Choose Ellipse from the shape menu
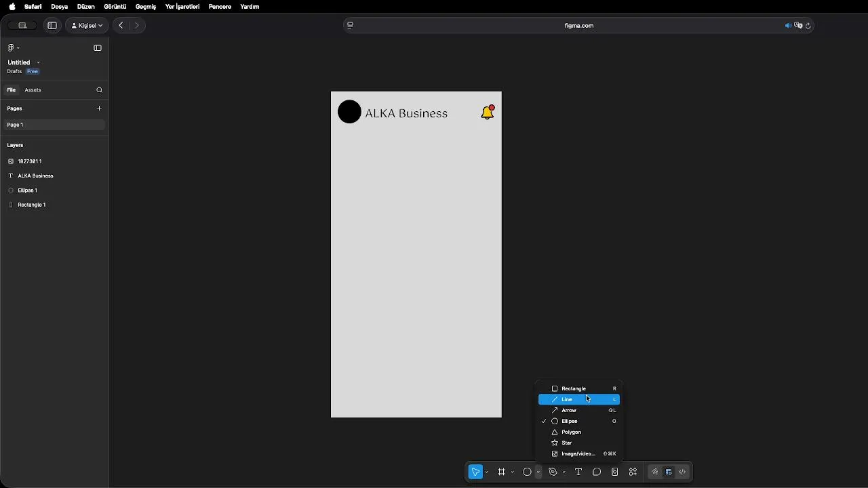 click(x=579, y=421)
